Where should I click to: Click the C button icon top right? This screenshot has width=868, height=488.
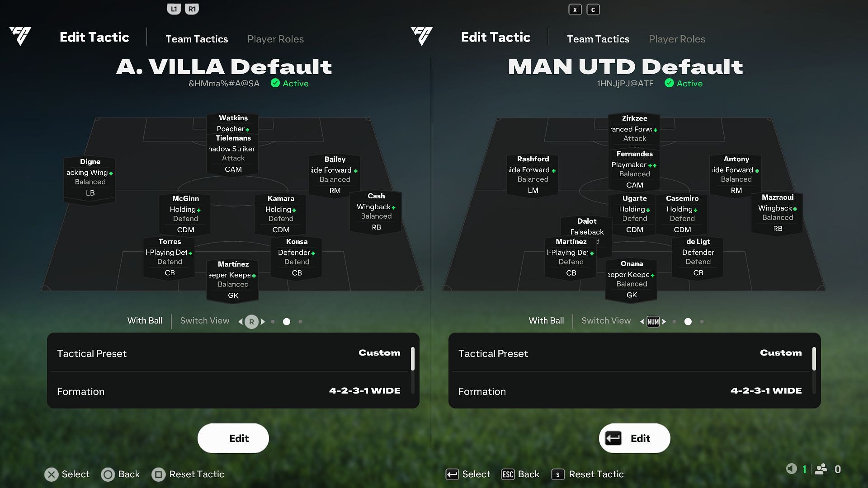click(x=593, y=9)
